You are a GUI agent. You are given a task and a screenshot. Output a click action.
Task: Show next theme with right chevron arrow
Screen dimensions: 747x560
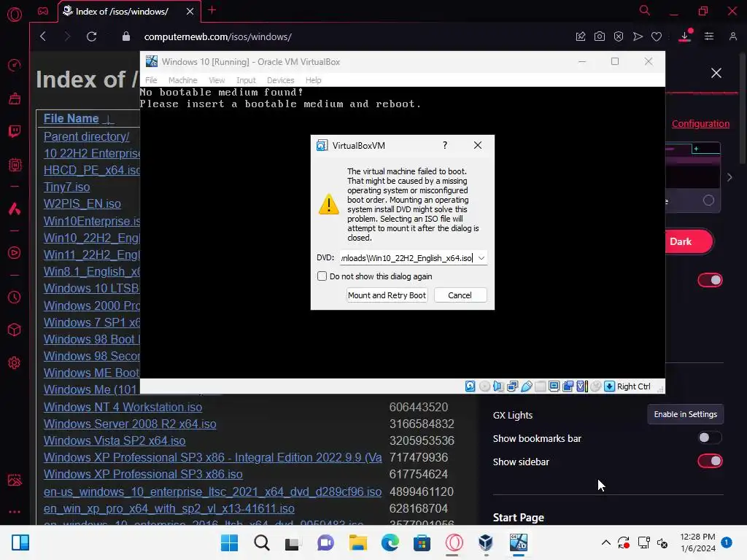729,177
